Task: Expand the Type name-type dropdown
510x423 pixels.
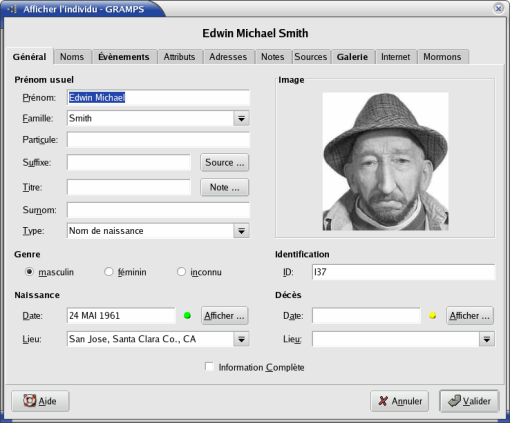Action: point(241,231)
